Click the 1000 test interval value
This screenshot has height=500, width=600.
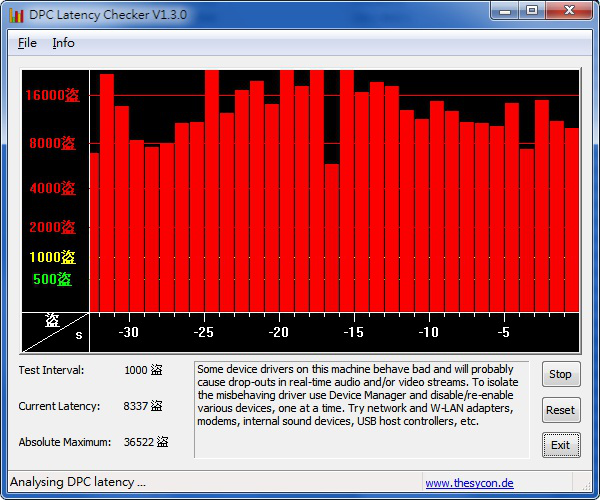(143, 370)
